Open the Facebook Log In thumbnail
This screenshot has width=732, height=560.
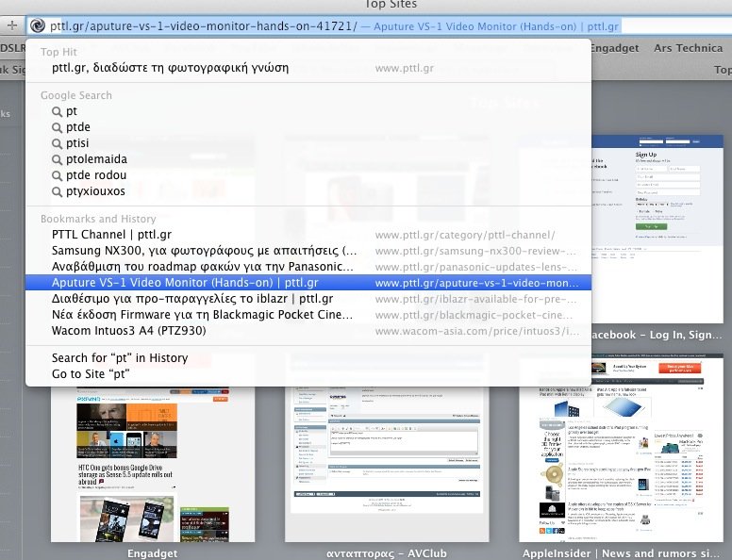coord(657,229)
